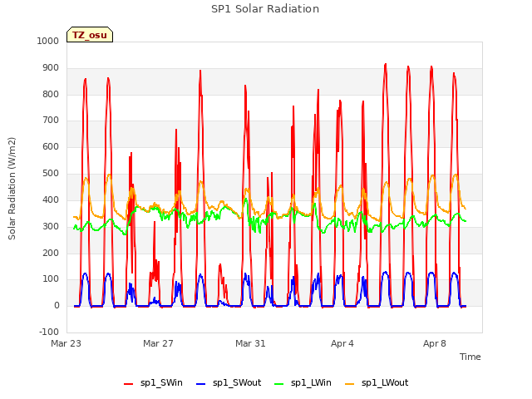Toggle the sp1_LWin legend entry

(303, 383)
